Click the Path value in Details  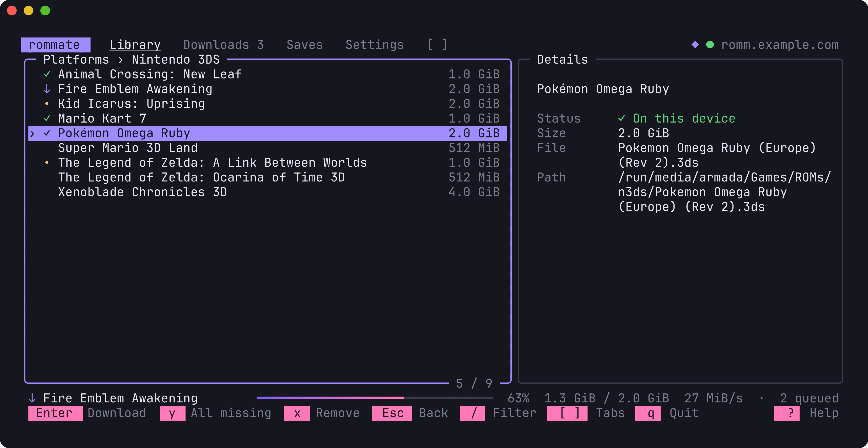(724, 192)
